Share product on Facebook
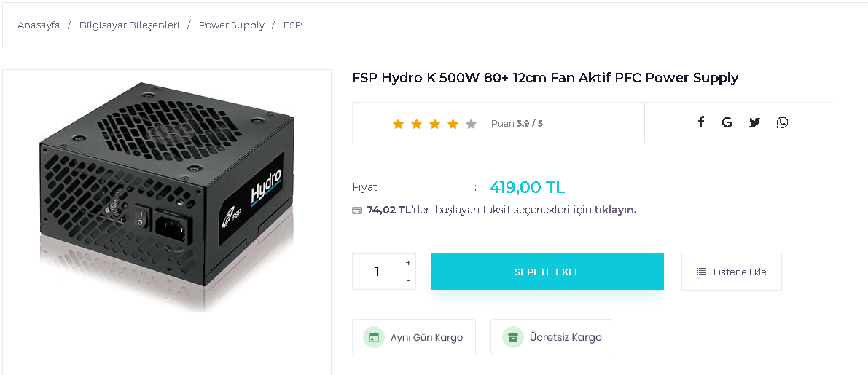 [x=700, y=122]
